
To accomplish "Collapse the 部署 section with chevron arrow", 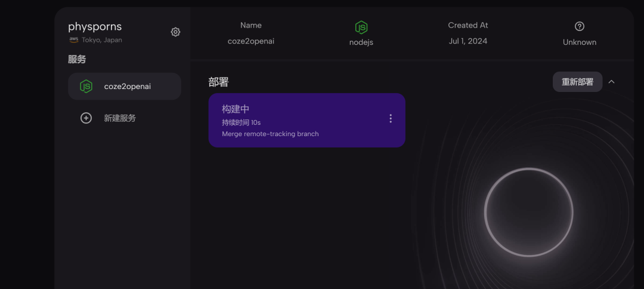I will click(612, 82).
